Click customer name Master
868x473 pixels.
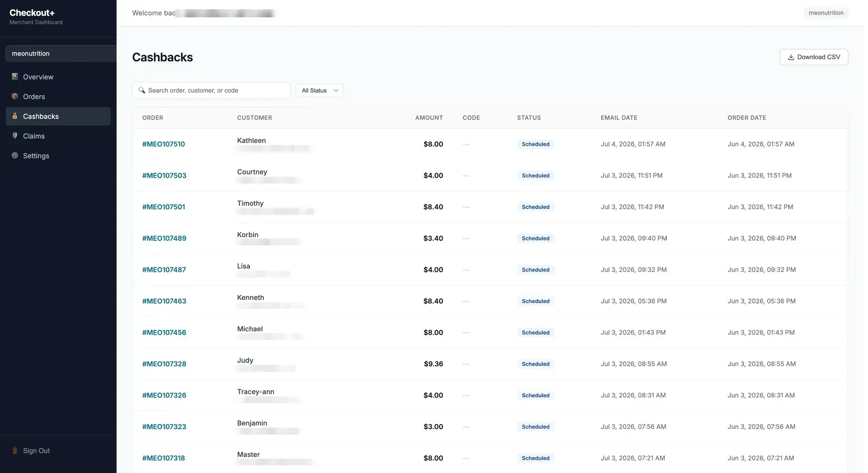click(248, 454)
